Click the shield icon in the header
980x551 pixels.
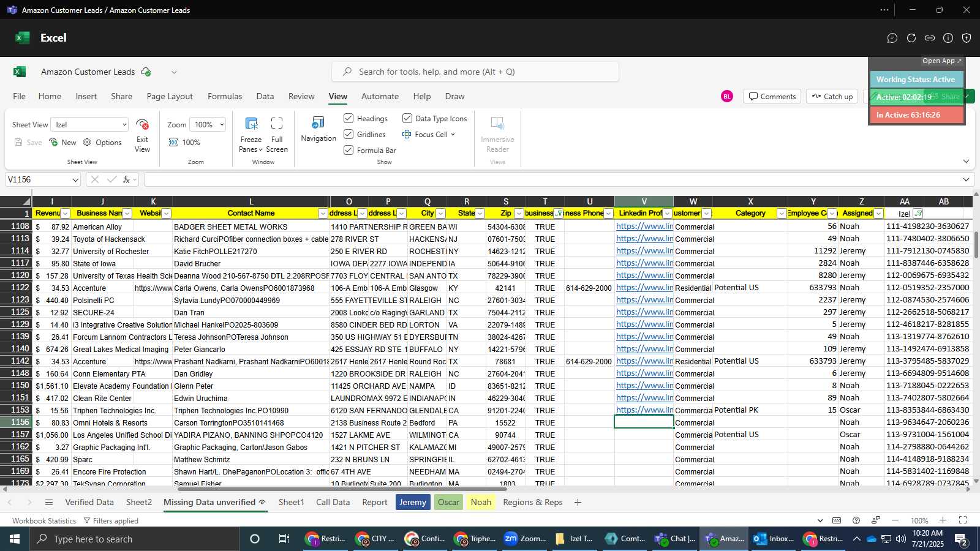coord(967,38)
